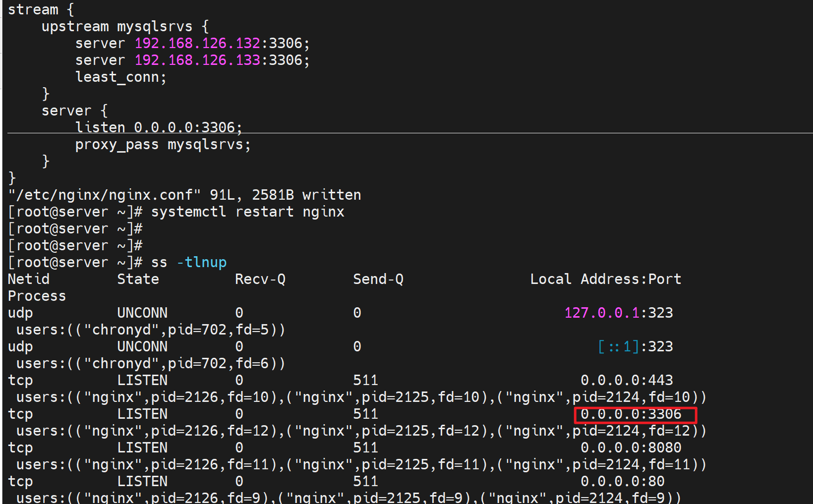Click the least_conn directive

coord(120,77)
